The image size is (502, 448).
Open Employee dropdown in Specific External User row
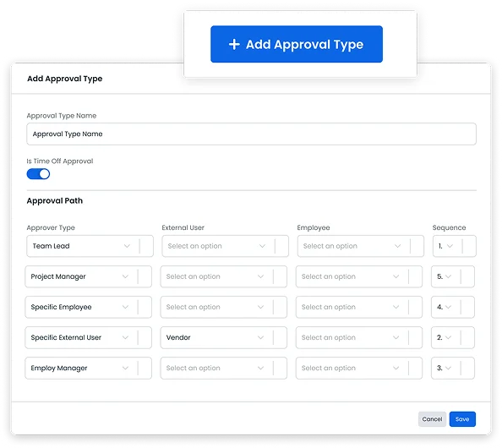click(359, 337)
